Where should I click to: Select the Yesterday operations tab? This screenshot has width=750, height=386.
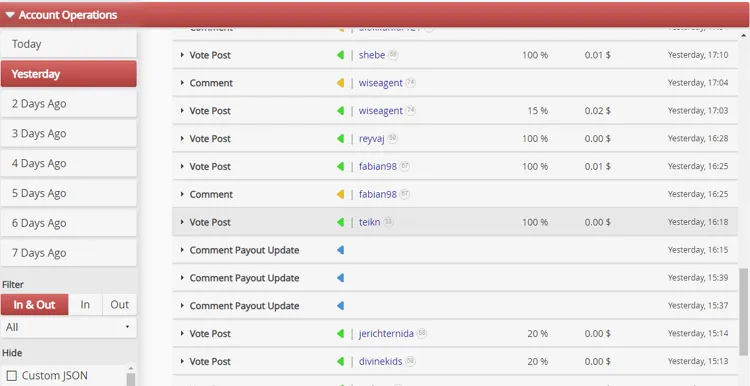(x=69, y=74)
